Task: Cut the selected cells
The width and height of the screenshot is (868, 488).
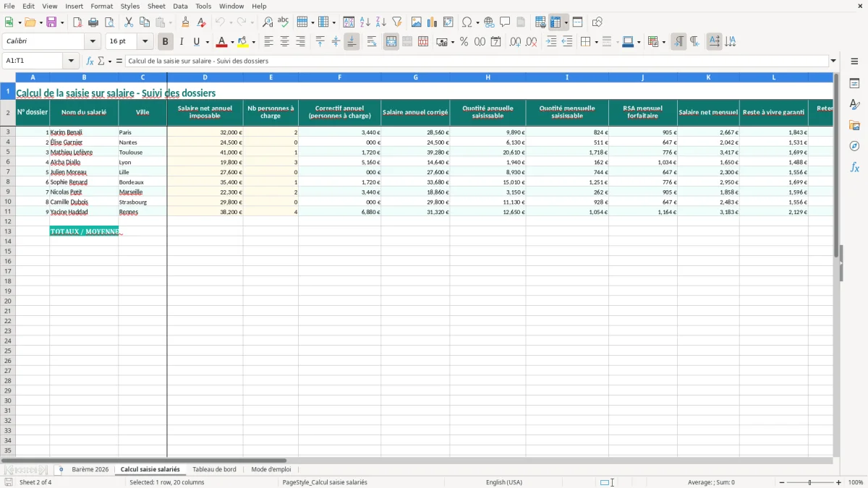Action: point(129,22)
